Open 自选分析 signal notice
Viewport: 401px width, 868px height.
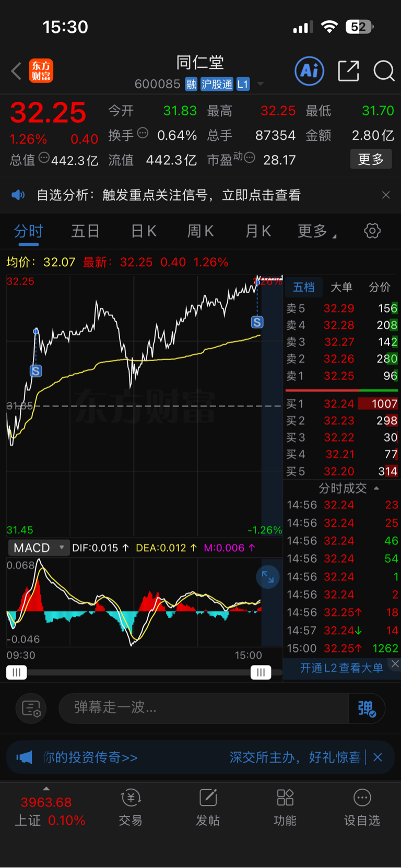[x=169, y=195]
